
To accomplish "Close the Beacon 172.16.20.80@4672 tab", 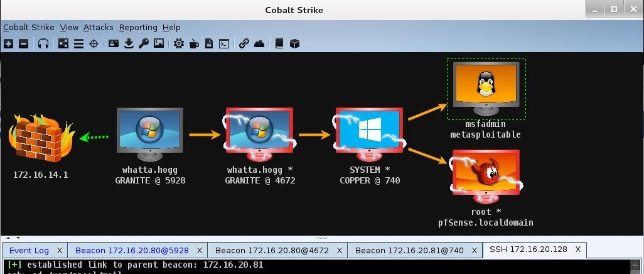I will [x=340, y=250].
